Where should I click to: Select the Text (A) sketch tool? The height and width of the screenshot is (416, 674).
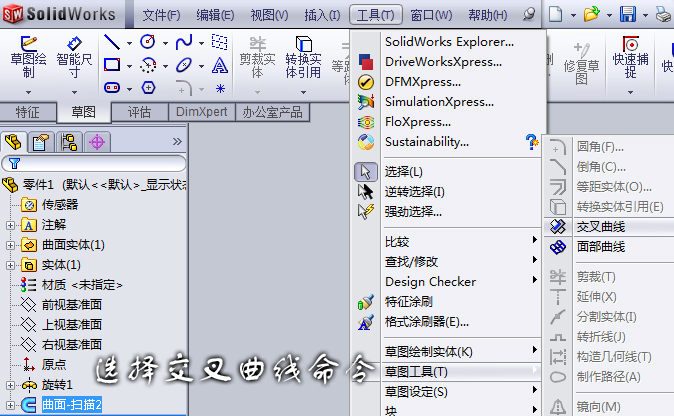tap(220, 65)
